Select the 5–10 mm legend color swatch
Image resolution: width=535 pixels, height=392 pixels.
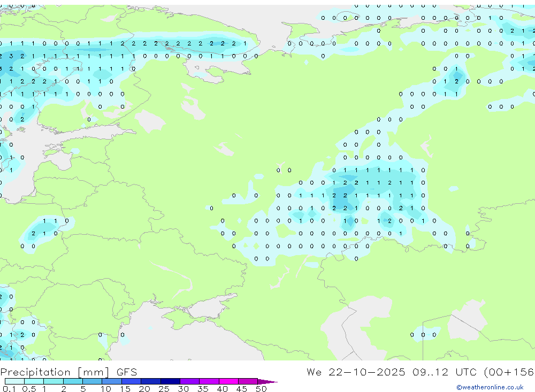click(x=93, y=381)
